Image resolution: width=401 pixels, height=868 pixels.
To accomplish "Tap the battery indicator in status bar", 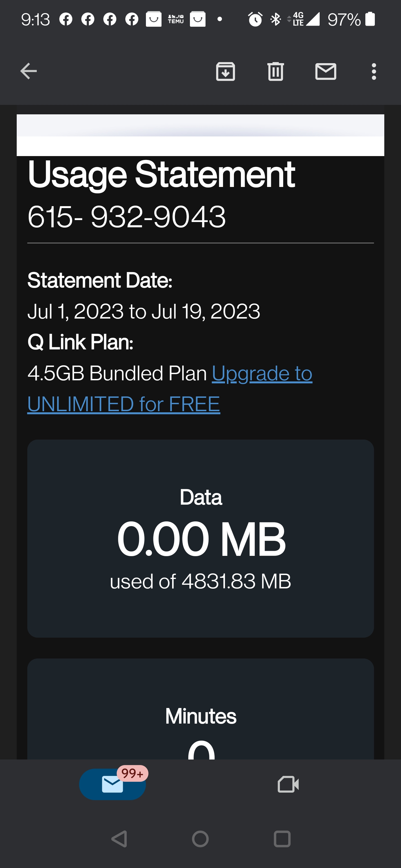I will 370,19.
